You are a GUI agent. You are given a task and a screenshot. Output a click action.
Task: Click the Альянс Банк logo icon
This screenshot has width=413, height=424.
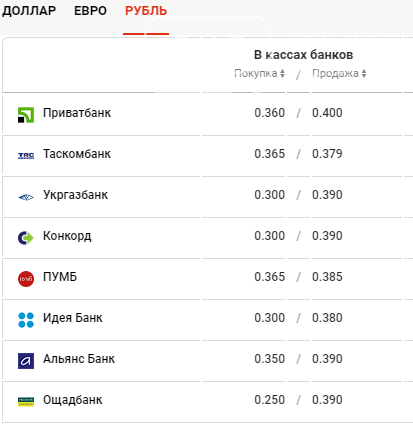coord(26,361)
